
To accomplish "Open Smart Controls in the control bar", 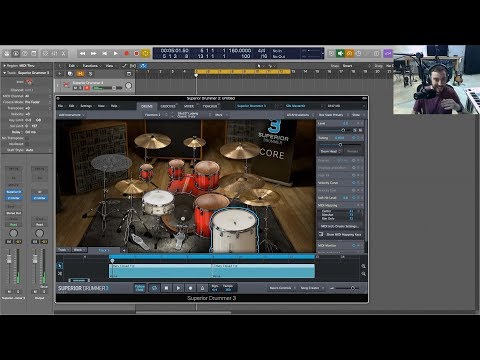I will [46, 53].
